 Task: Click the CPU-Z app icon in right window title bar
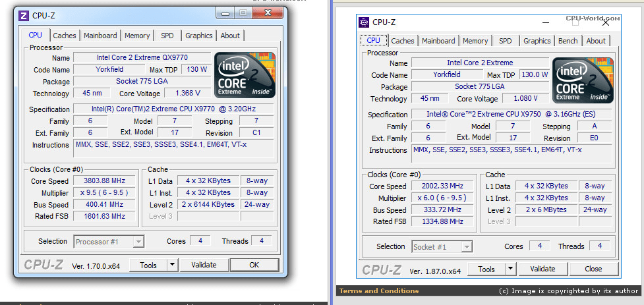coord(363,22)
